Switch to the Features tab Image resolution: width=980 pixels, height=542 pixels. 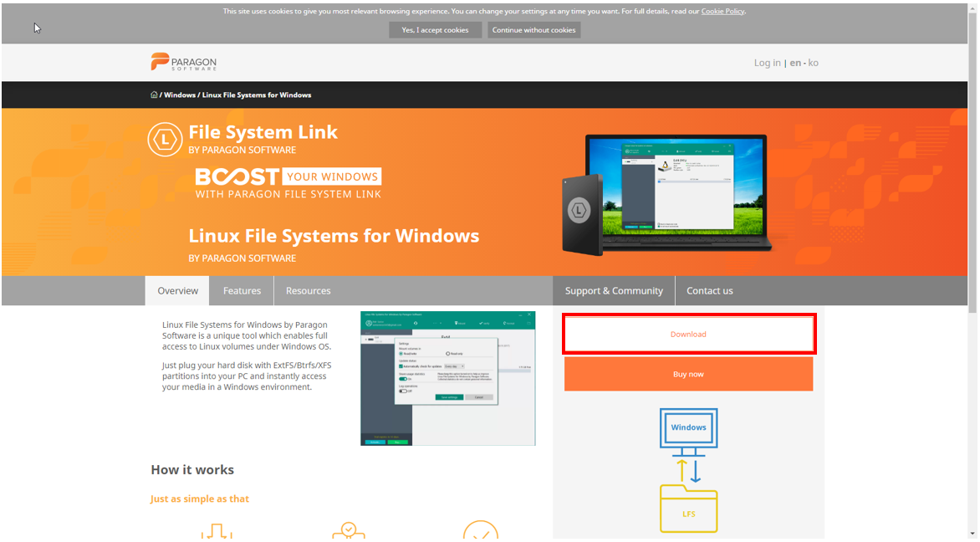pyautogui.click(x=242, y=291)
